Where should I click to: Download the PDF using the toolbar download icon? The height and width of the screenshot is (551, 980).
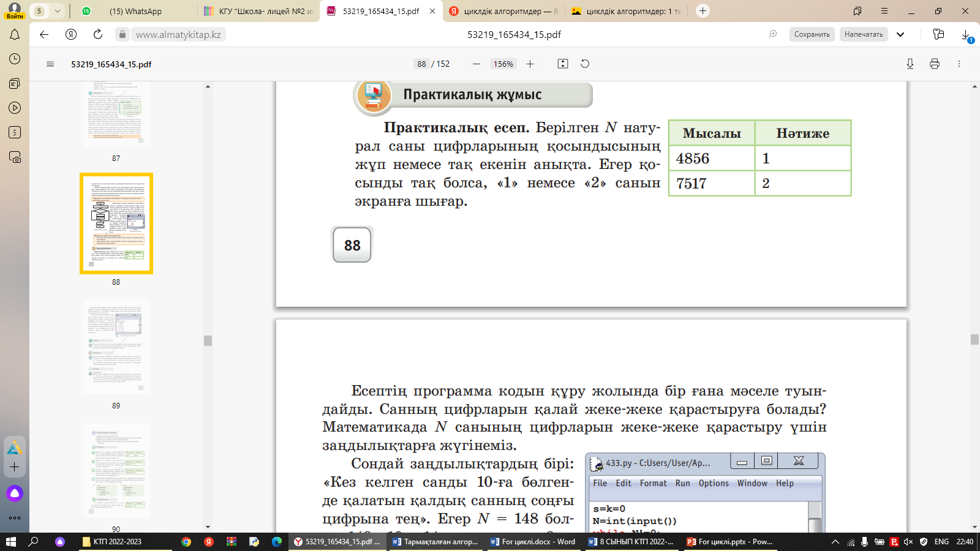(910, 64)
